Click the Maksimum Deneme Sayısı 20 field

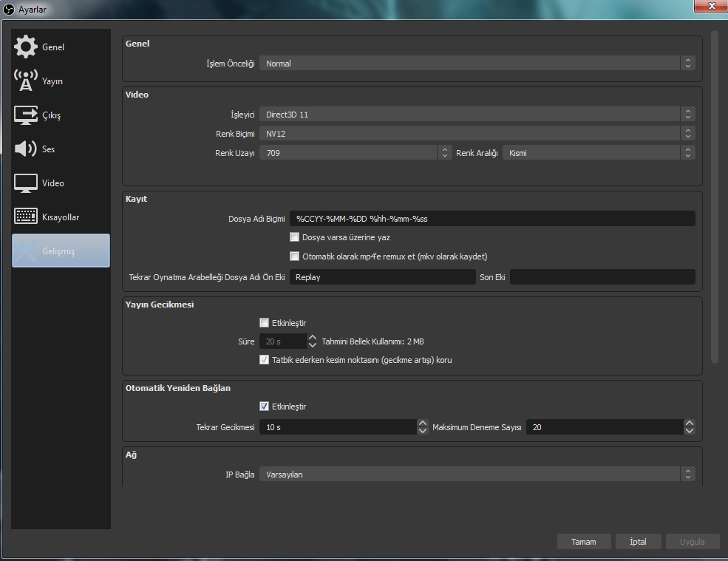tap(605, 426)
